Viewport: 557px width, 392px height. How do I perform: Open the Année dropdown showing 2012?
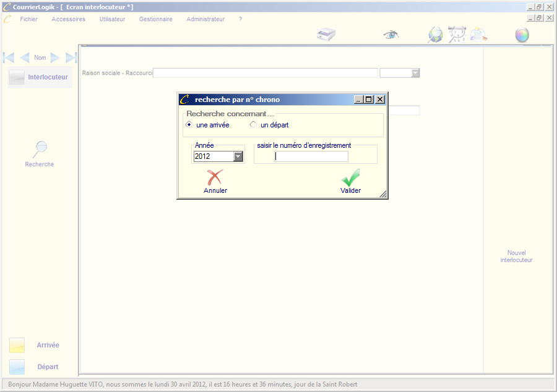click(238, 156)
